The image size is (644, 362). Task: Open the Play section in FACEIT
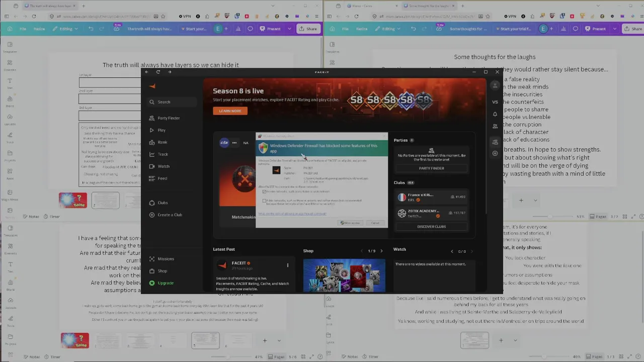tap(157, 130)
